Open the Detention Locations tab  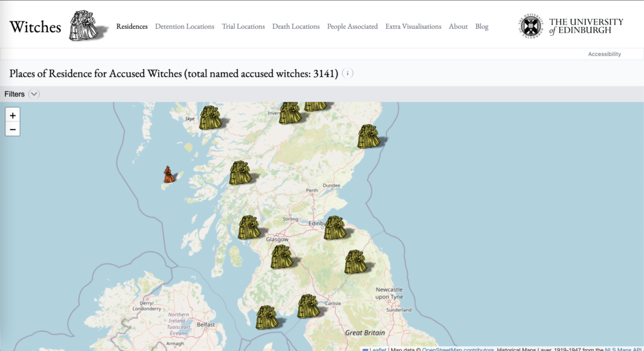click(x=184, y=26)
